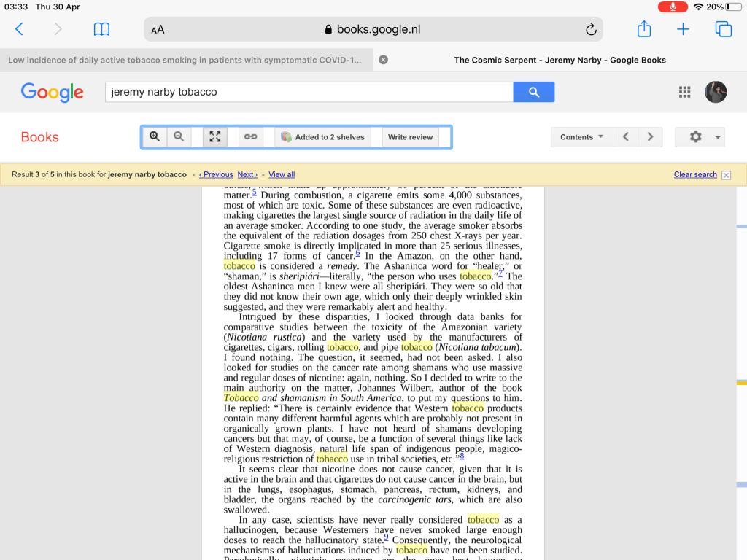The image size is (747, 560).
Task: Click the link icon in toolbar
Action: (x=250, y=137)
